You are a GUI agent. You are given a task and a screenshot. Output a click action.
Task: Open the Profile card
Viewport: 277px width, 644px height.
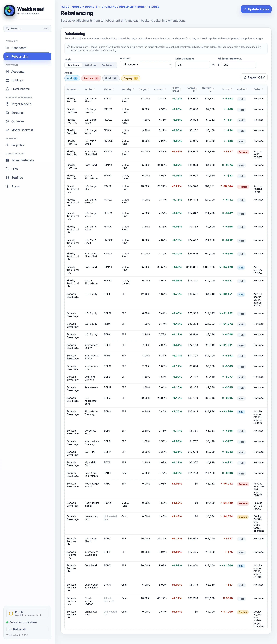[28, 613]
